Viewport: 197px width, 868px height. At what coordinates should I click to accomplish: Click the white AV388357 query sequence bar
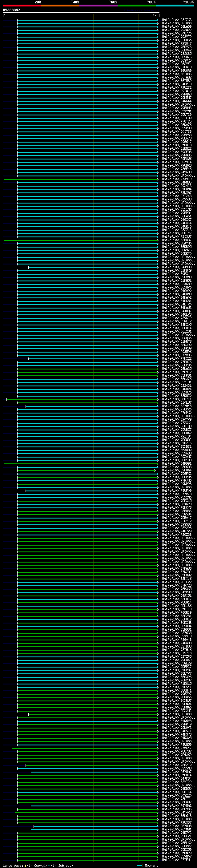[81, 12]
